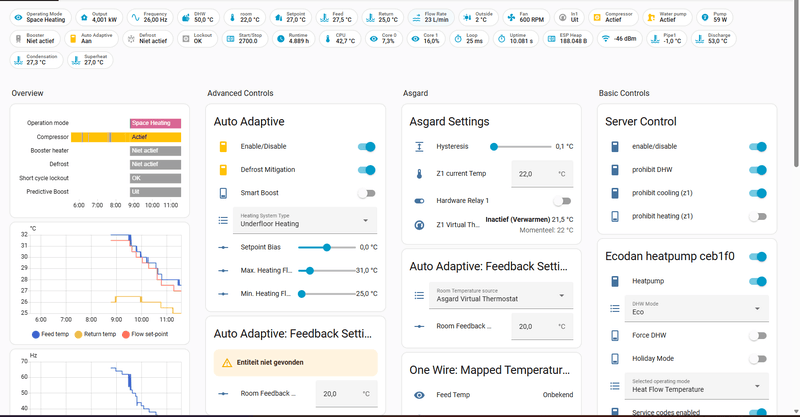Click the ESP Heap memory chip icon

pos(550,38)
